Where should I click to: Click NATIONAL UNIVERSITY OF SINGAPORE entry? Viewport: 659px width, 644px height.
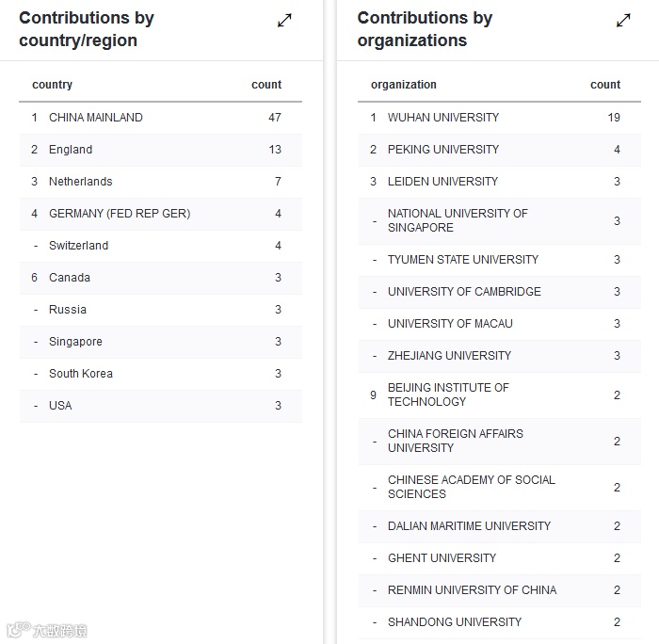click(458, 220)
